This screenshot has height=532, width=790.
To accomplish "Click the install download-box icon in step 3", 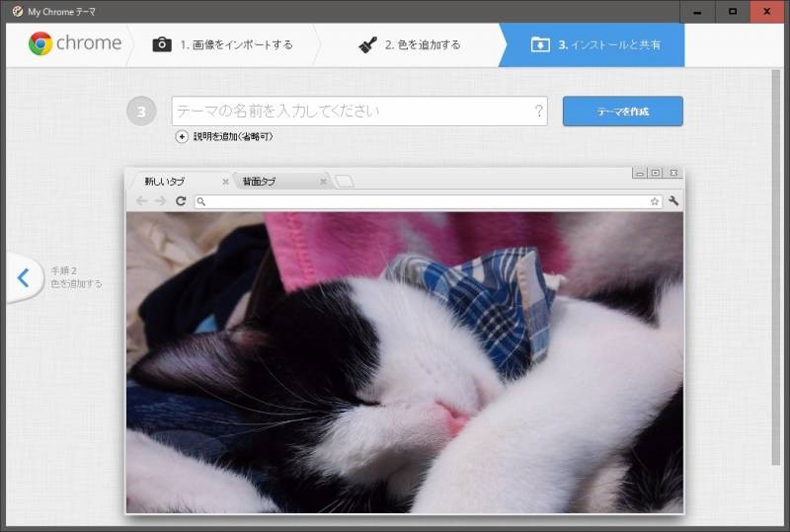I will click(x=540, y=44).
